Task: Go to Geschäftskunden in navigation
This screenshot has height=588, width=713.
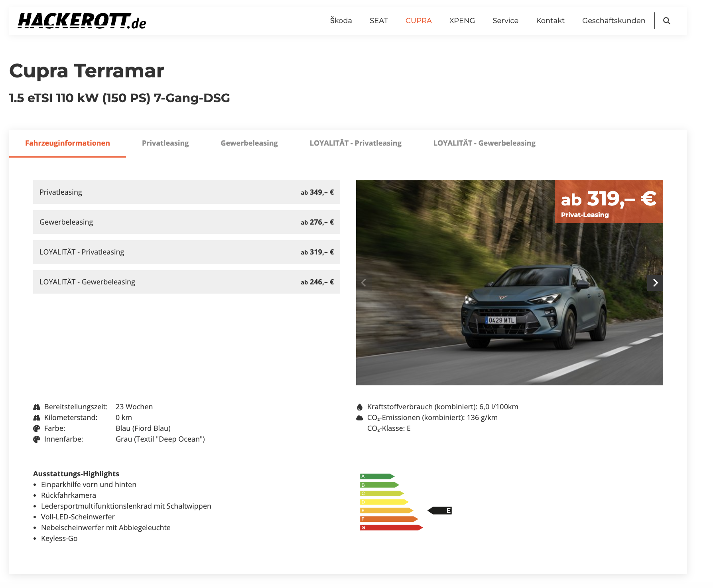Action: (613, 21)
